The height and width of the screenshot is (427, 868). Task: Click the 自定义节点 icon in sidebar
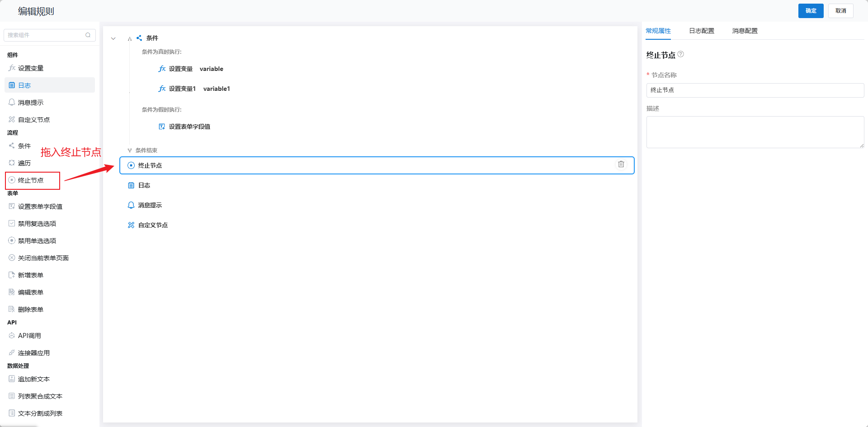pyautogui.click(x=12, y=120)
